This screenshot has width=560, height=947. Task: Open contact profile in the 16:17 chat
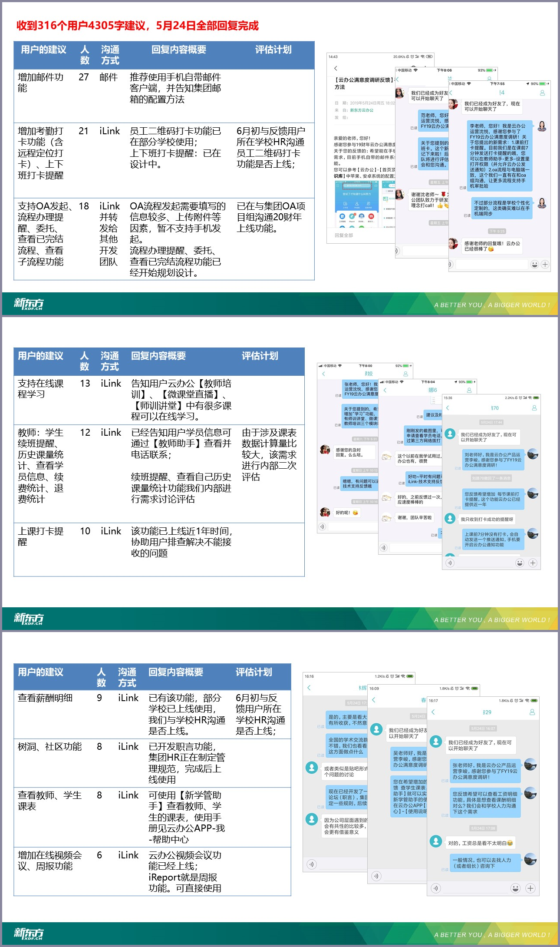(x=532, y=712)
